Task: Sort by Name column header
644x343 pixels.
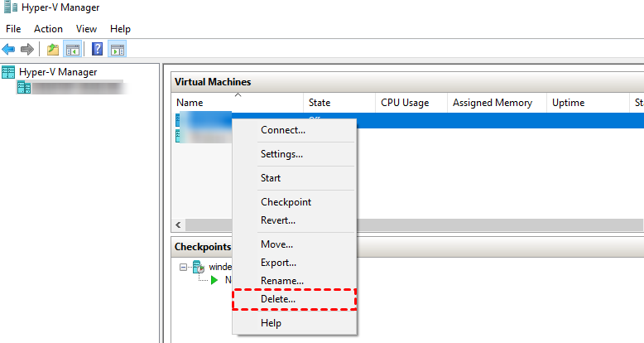Action: (238, 103)
